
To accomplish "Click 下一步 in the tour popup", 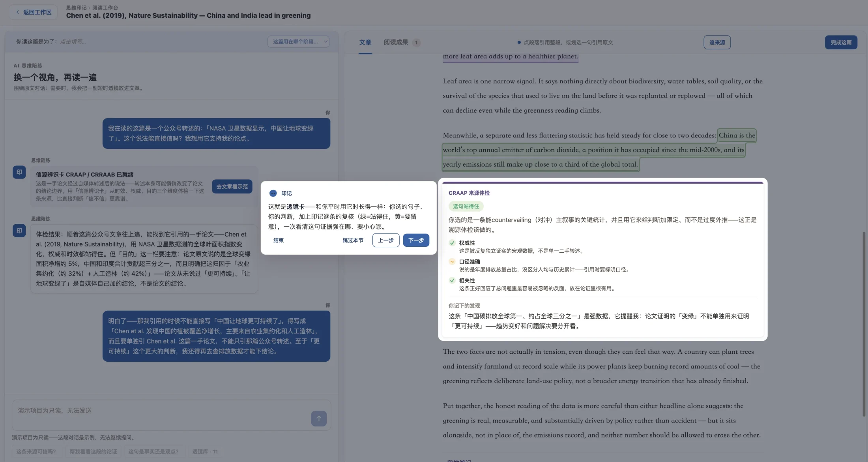I will [x=416, y=240].
